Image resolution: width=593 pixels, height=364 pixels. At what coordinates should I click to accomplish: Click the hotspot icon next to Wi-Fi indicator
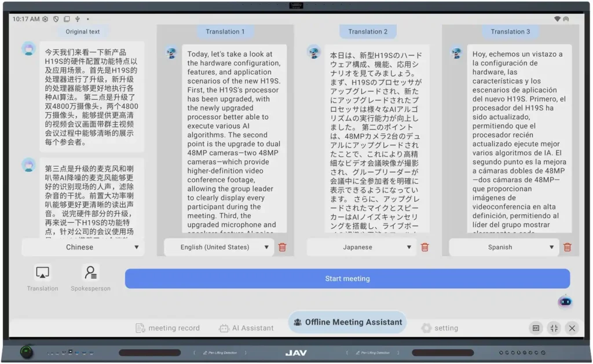coord(566,19)
